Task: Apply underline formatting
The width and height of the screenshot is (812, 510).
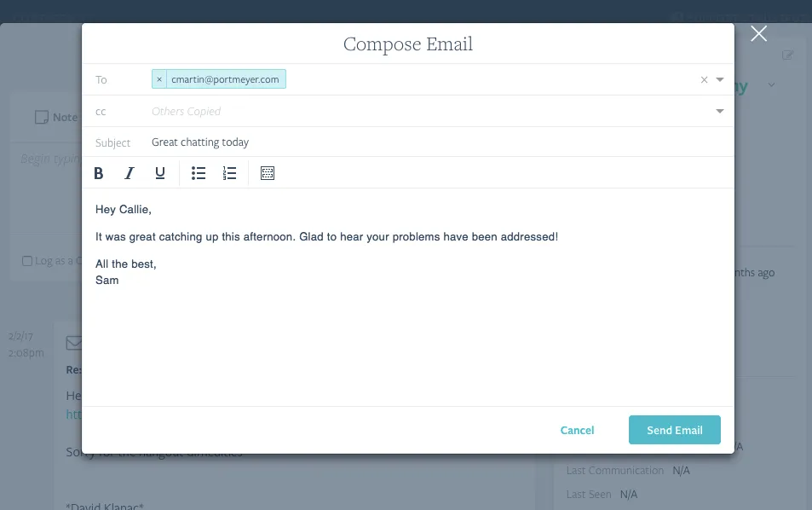Action: (159, 173)
